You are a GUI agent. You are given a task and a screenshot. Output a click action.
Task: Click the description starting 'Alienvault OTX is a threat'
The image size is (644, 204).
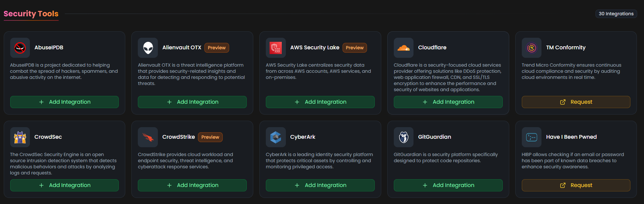pos(191,74)
